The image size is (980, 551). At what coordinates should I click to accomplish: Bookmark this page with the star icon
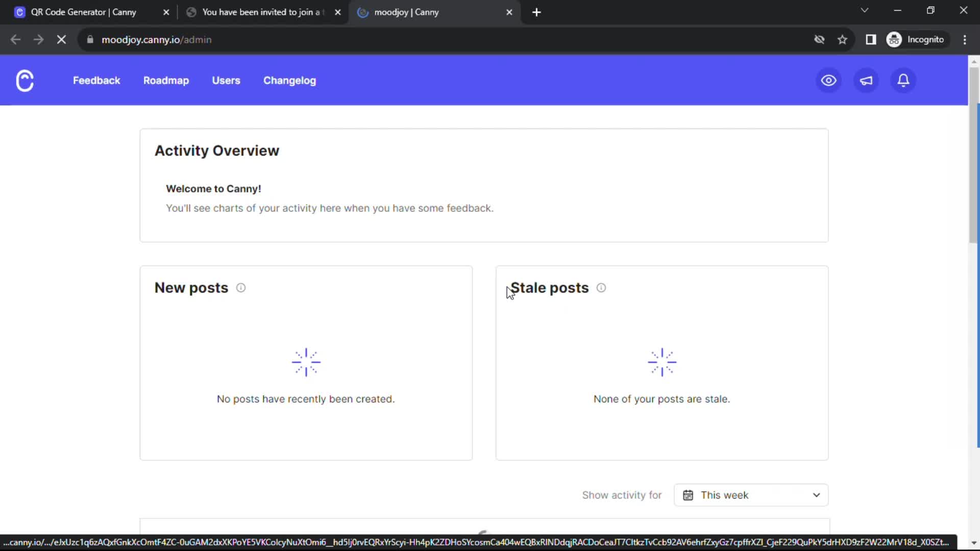pos(843,39)
